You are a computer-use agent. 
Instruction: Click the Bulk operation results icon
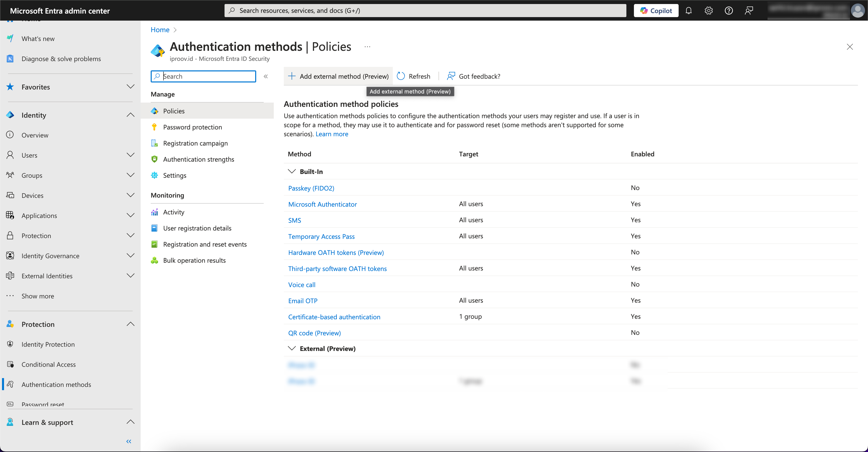tap(154, 260)
